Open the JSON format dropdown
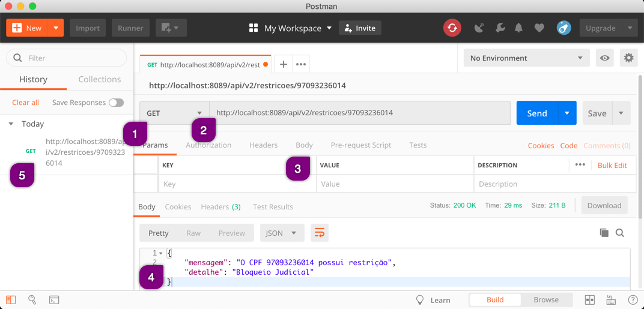Image resolution: width=644 pixels, height=309 pixels. (282, 233)
